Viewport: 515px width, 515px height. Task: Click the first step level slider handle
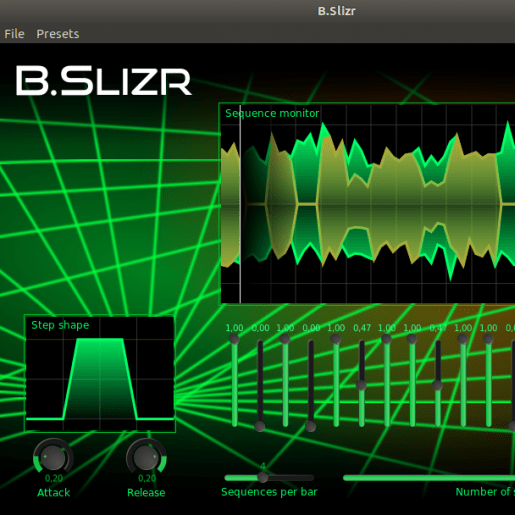234,339
